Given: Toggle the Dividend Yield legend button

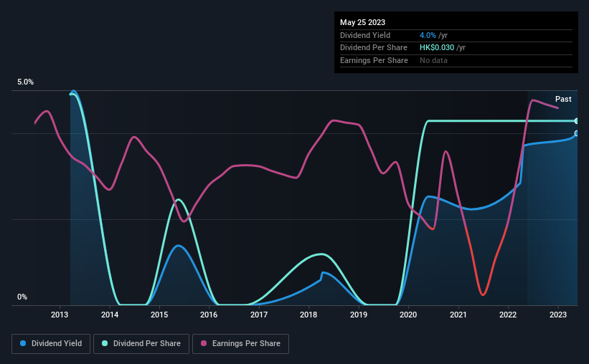Looking at the screenshot, I should tap(51, 344).
